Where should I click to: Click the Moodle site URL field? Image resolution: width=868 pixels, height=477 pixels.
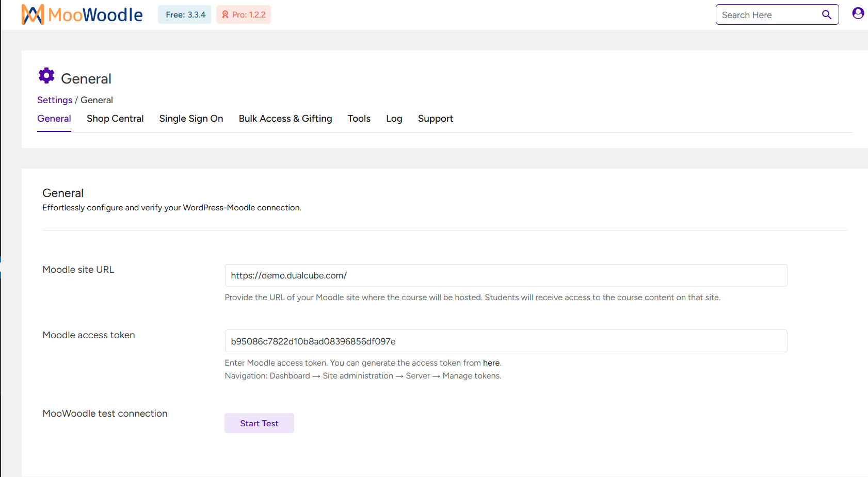(x=506, y=275)
